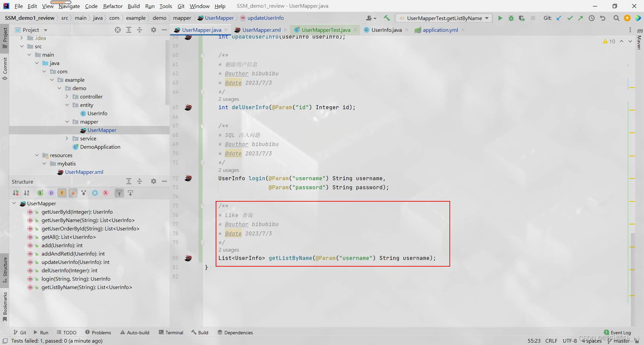This screenshot has height=345, width=644.
Task: Collapse all in Project panel
Action: (x=140, y=30)
